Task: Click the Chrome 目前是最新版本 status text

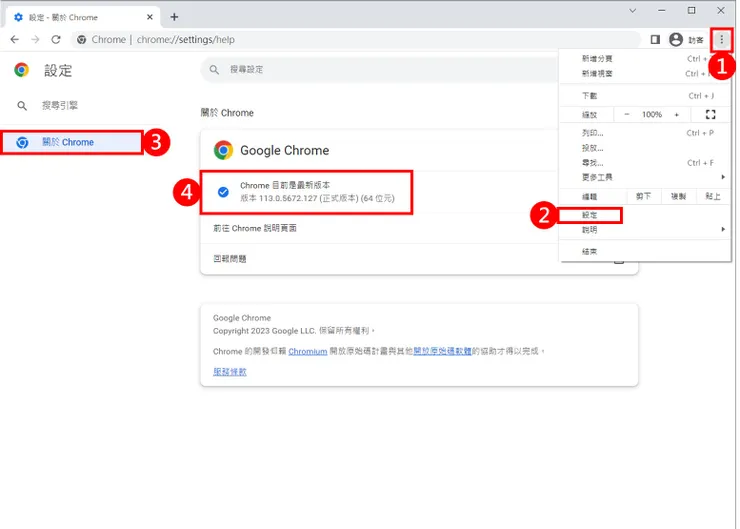Action: (286, 186)
